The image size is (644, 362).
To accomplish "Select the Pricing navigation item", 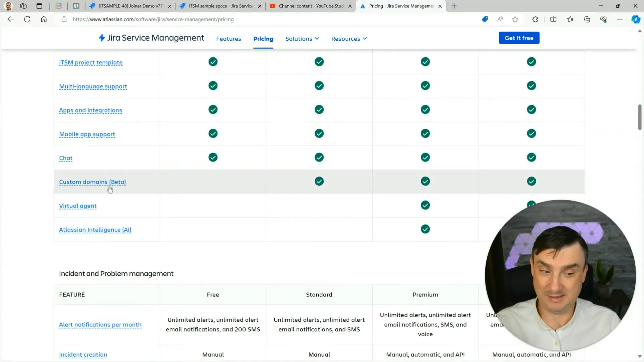I will 263,39.
